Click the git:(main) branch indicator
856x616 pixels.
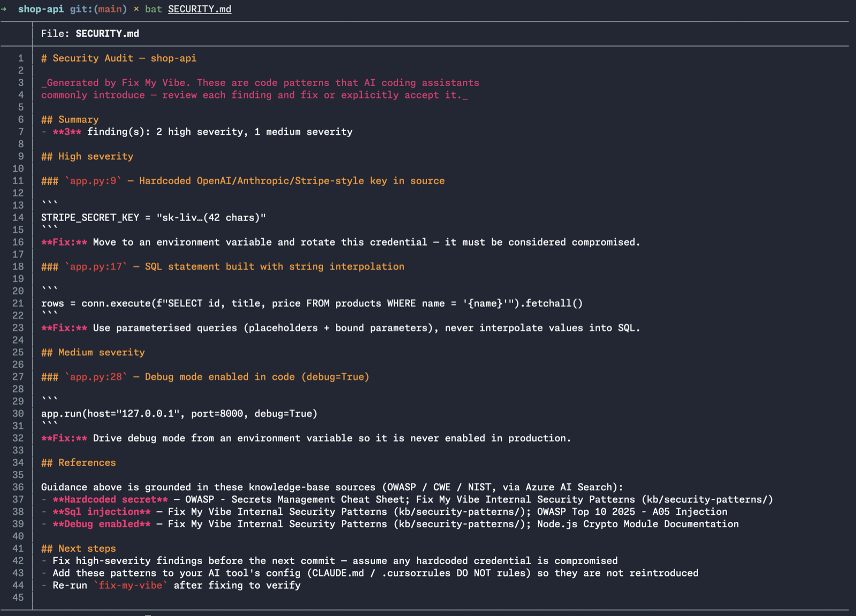(98, 9)
